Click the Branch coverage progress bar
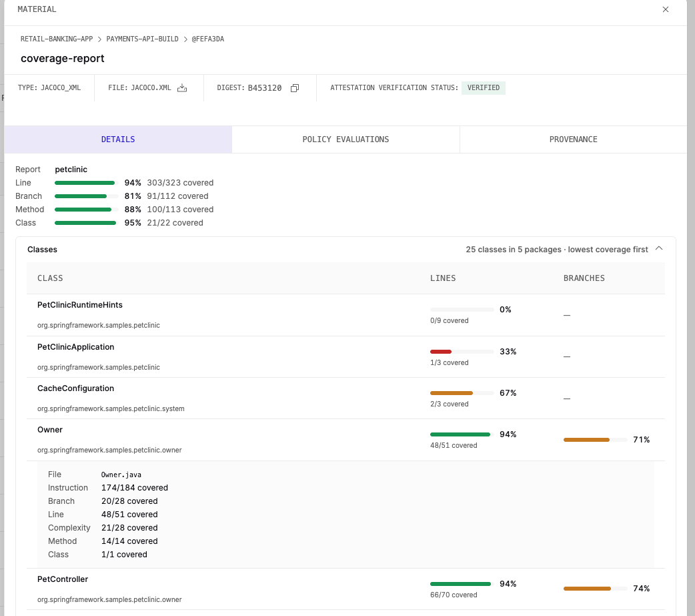 87,196
